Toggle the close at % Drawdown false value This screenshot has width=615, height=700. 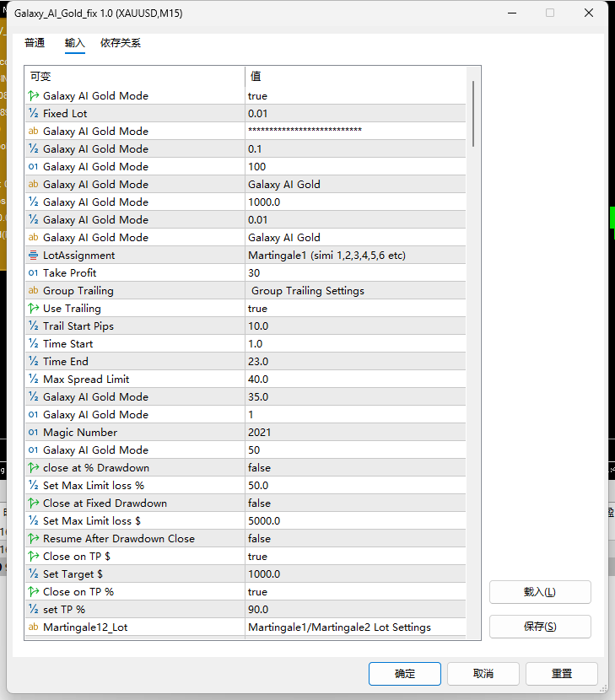(x=355, y=468)
